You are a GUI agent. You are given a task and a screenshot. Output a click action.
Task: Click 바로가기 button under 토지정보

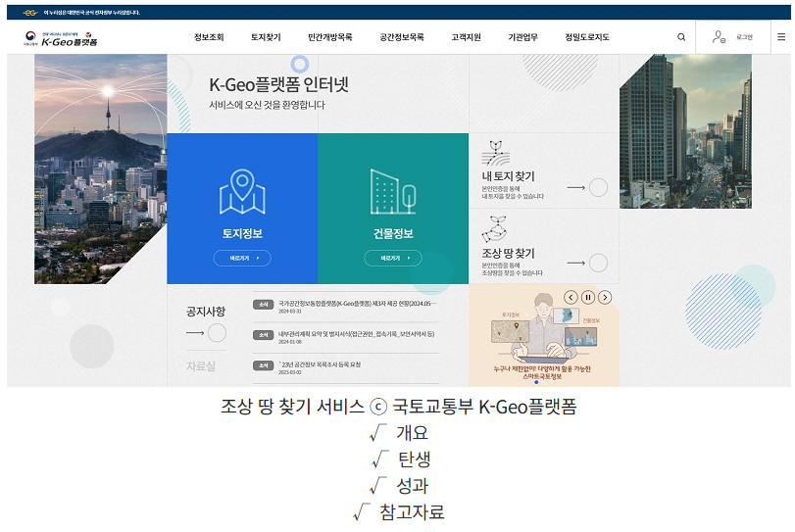242,259
